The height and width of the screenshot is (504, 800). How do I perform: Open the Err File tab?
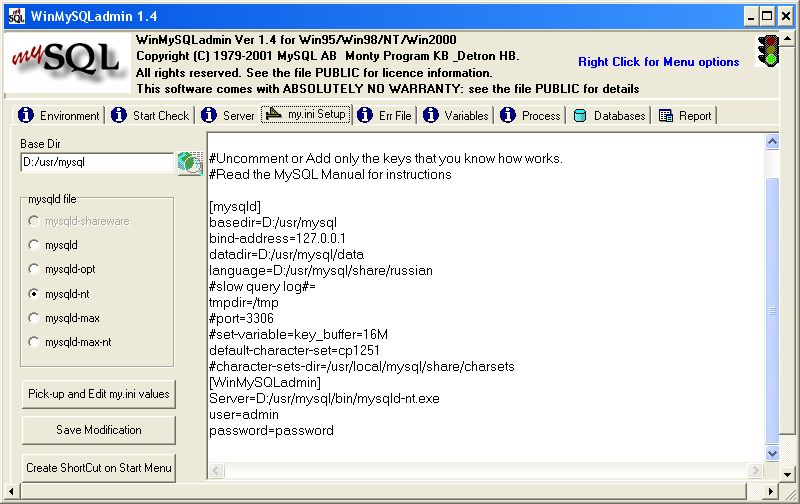tap(385, 115)
